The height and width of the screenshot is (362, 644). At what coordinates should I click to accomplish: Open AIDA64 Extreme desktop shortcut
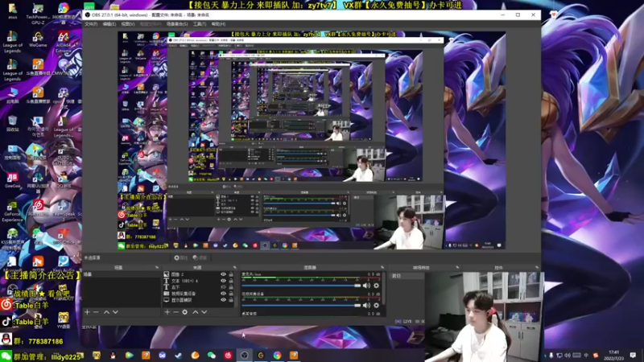(64, 43)
